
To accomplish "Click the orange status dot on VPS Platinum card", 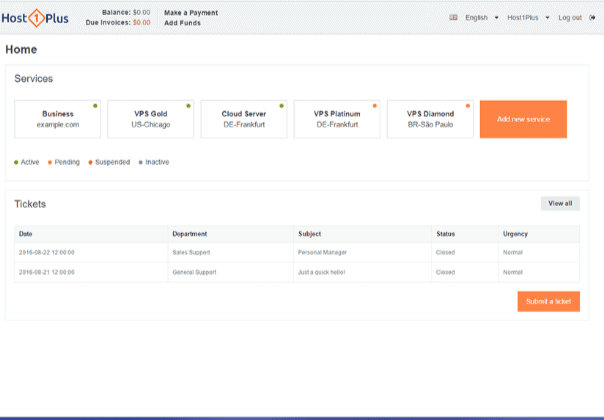I will (375, 106).
